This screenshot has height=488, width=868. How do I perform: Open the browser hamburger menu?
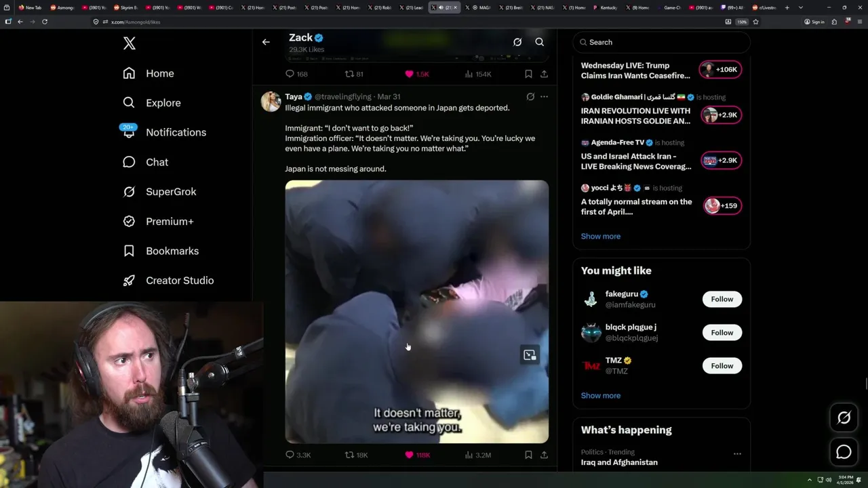[859, 22]
